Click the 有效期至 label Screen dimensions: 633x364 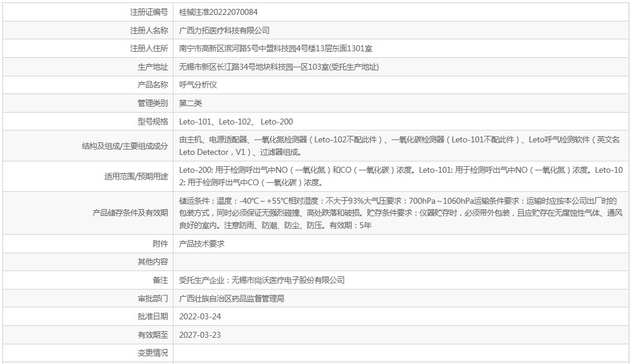coord(153,335)
